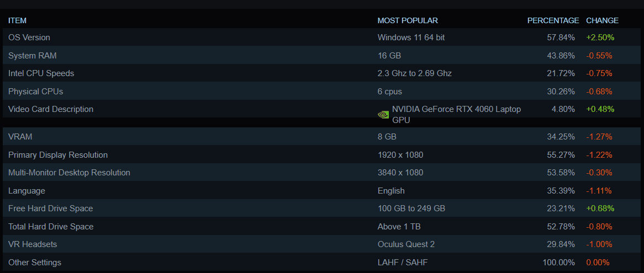Expand the Other Settings row
Image resolution: width=644 pixels, height=273 pixels.
pos(322,263)
